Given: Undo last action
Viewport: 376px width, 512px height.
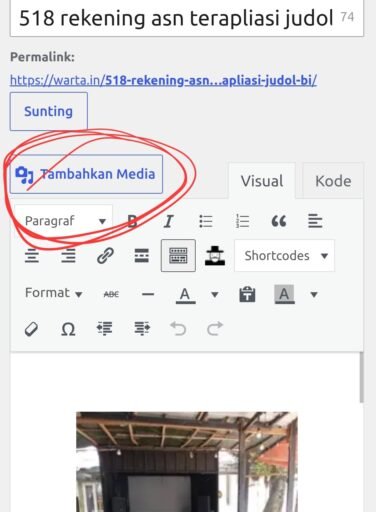Looking at the screenshot, I should tap(178, 329).
